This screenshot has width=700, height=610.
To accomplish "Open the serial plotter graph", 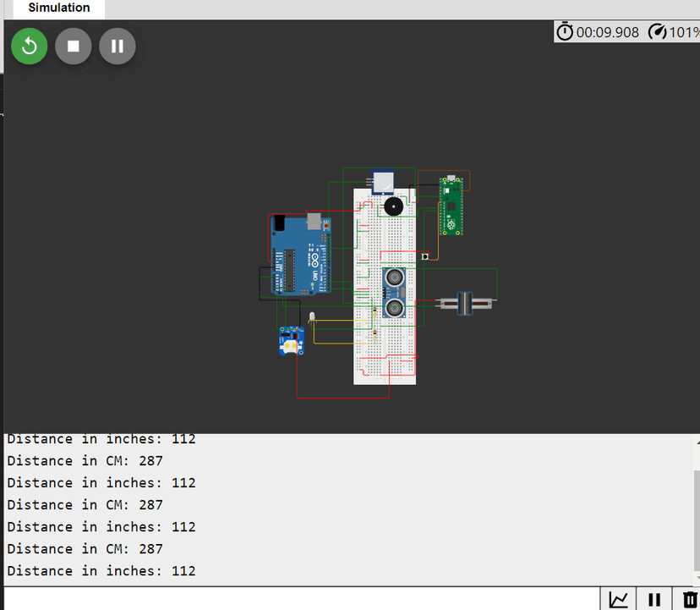I will click(619, 599).
